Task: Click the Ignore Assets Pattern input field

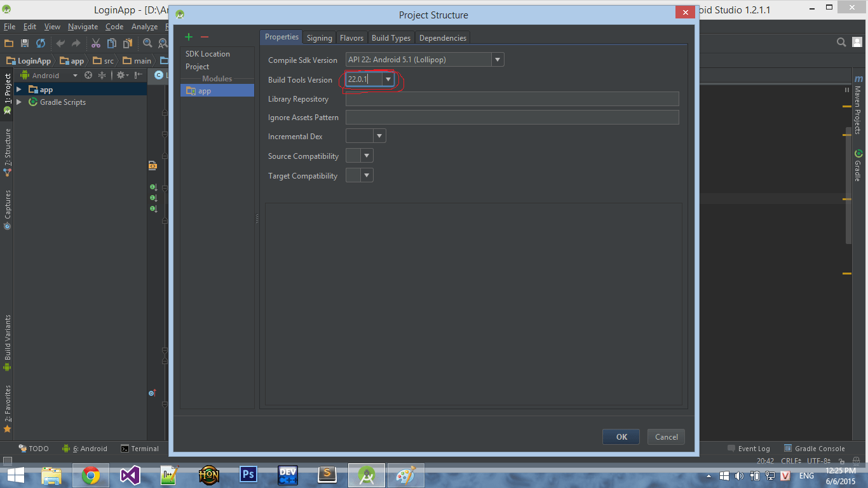Action: click(512, 117)
